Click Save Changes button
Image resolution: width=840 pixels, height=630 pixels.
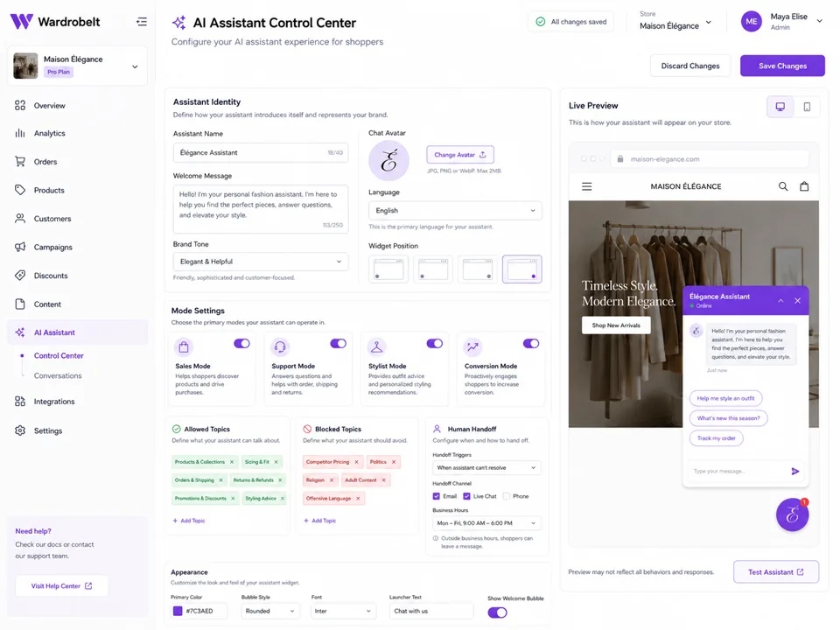coord(782,66)
